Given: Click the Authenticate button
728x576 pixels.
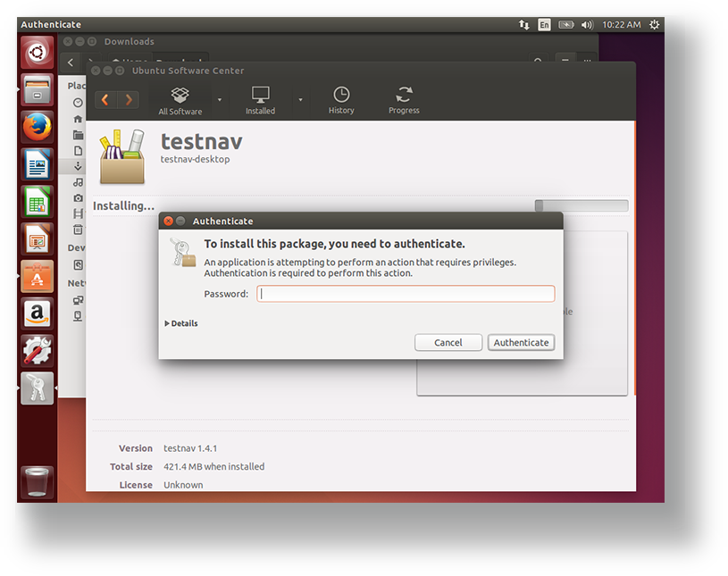Looking at the screenshot, I should [x=521, y=343].
